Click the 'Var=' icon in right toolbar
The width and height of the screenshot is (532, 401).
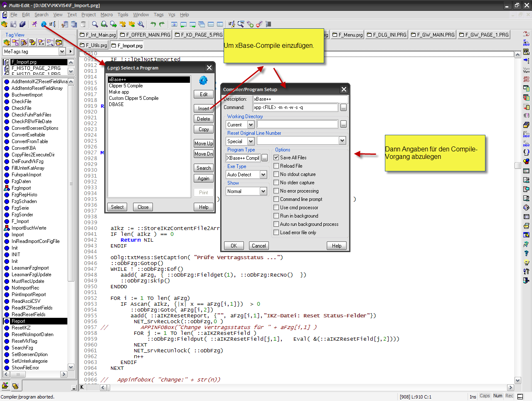526,70
